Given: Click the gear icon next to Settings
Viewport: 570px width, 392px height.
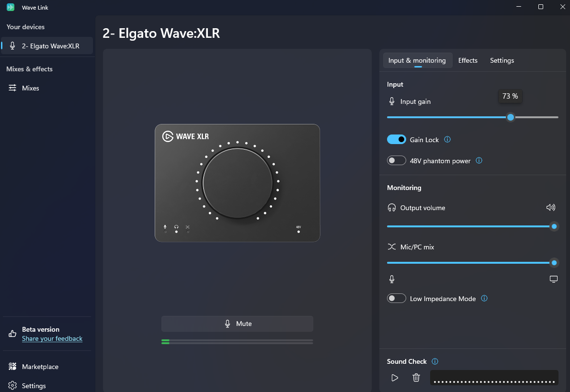Looking at the screenshot, I should click(12, 385).
